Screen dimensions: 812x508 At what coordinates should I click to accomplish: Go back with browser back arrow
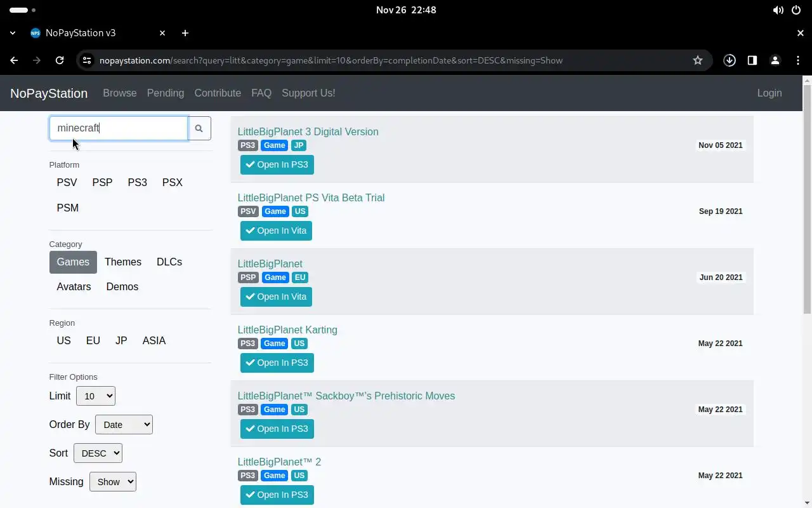(x=14, y=60)
